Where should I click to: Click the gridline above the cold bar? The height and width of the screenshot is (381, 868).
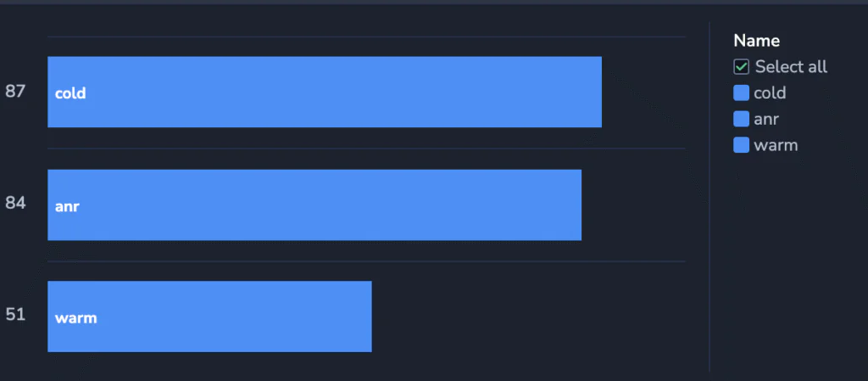click(366, 37)
